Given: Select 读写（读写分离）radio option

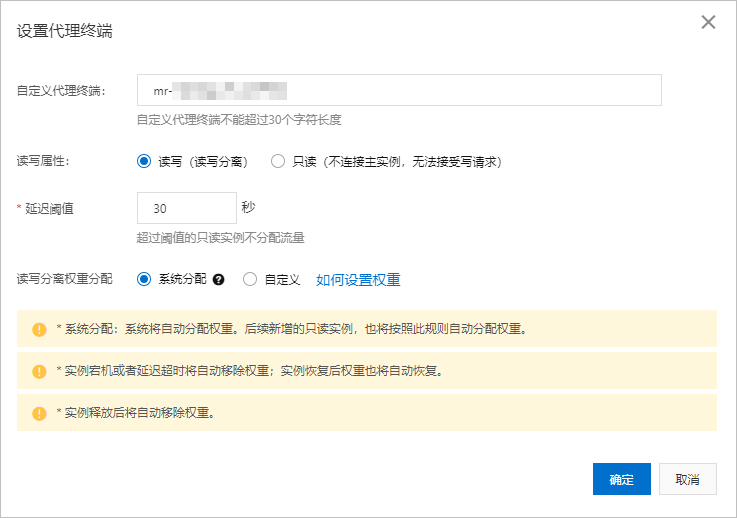Looking at the screenshot, I should tap(144, 161).
